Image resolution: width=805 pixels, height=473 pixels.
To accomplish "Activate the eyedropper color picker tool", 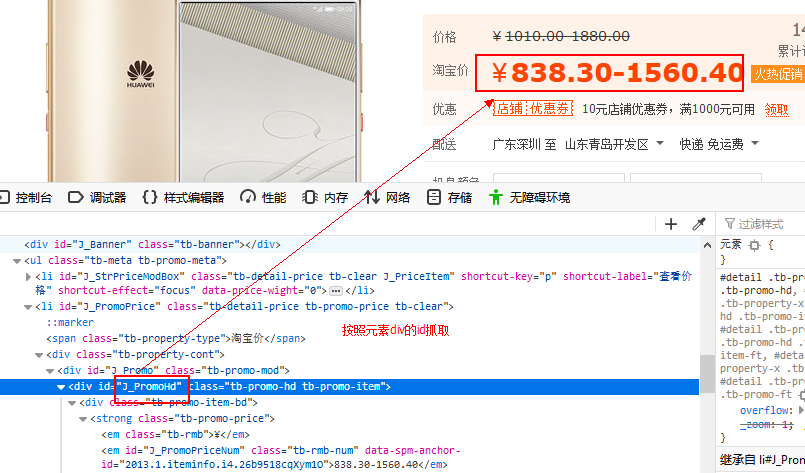I will pyautogui.click(x=699, y=224).
